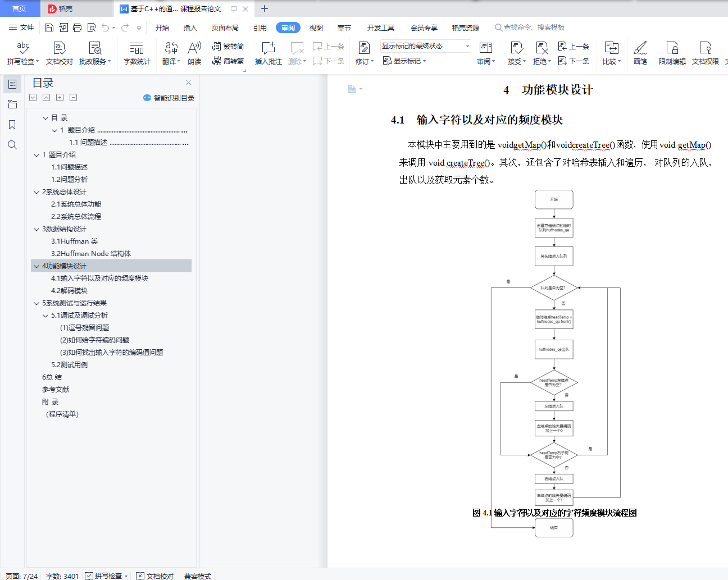Open the bookmark panel in sidebar
The height and width of the screenshot is (580, 728).
(x=12, y=125)
